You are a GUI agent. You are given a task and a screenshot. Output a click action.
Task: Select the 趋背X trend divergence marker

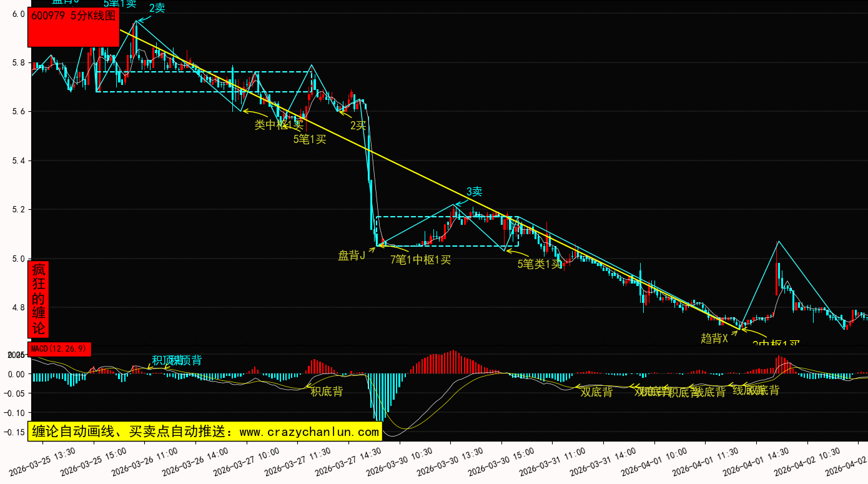click(714, 338)
